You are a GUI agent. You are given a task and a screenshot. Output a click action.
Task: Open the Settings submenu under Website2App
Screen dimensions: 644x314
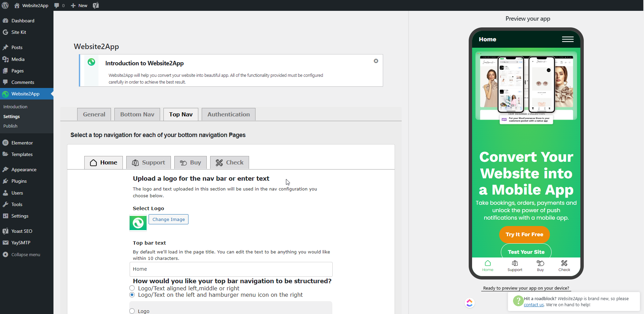point(12,116)
